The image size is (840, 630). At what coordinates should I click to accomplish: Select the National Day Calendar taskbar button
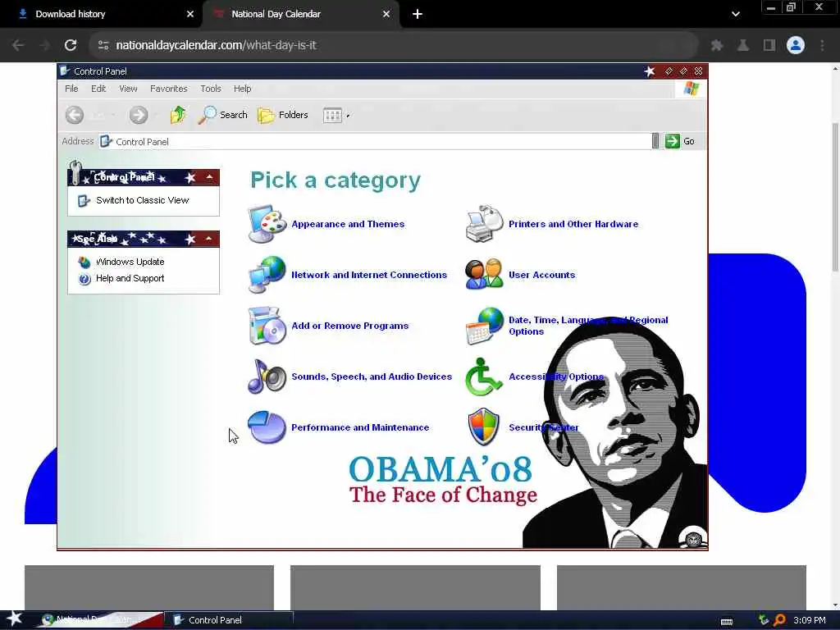(99, 619)
